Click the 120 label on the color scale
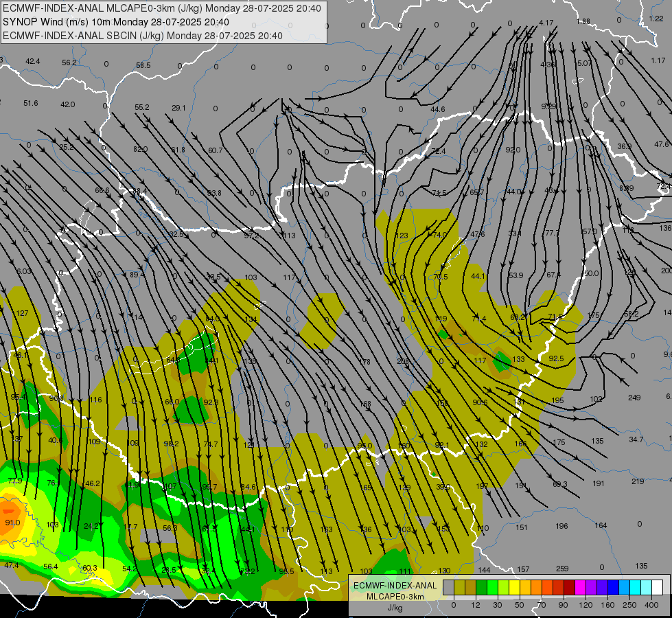Image resolution: width=672 pixels, height=618 pixels. coord(586,605)
